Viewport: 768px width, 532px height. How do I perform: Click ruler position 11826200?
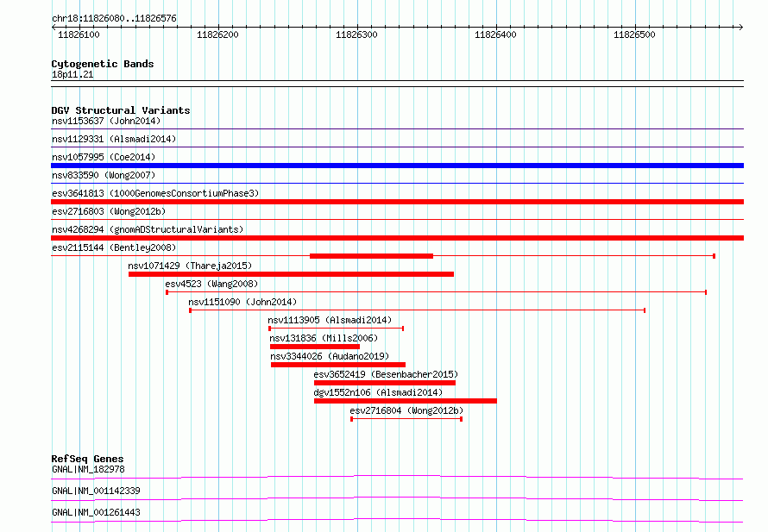[x=218, y=34]
